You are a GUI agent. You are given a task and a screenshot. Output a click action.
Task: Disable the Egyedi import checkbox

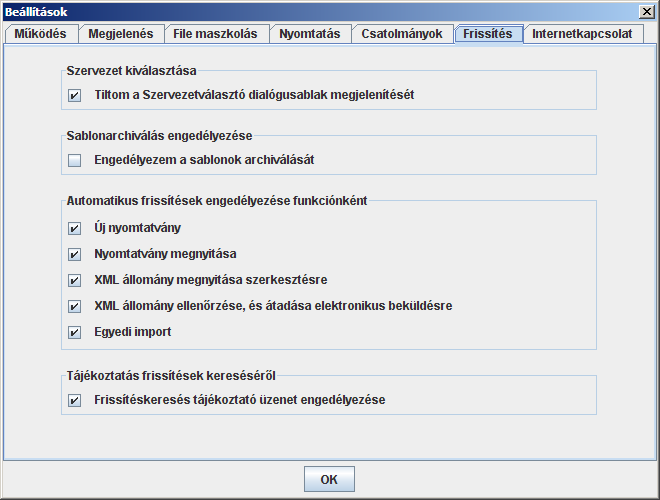[75, 332]
